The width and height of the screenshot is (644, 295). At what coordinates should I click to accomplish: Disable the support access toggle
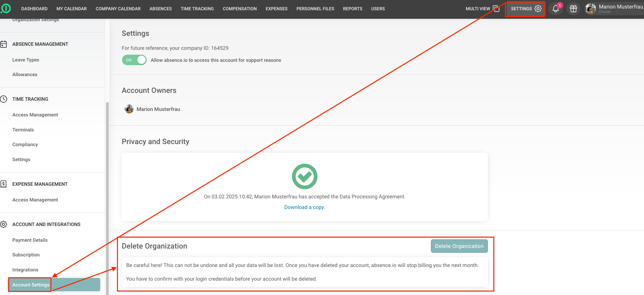pyautogui.click(x=134, y=60)
